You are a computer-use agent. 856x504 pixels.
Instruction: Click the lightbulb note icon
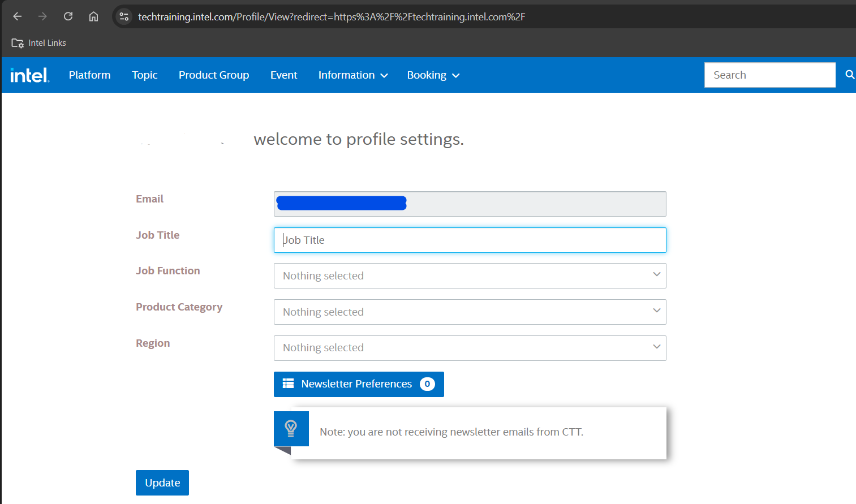(291, 428)
